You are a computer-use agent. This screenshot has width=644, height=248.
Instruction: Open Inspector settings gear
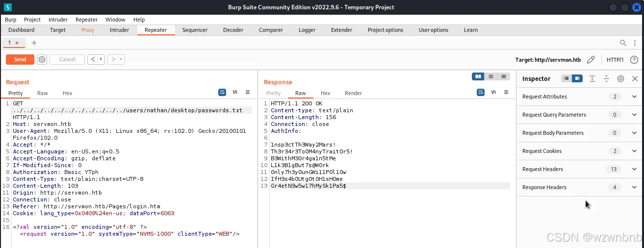click(620, 78)
